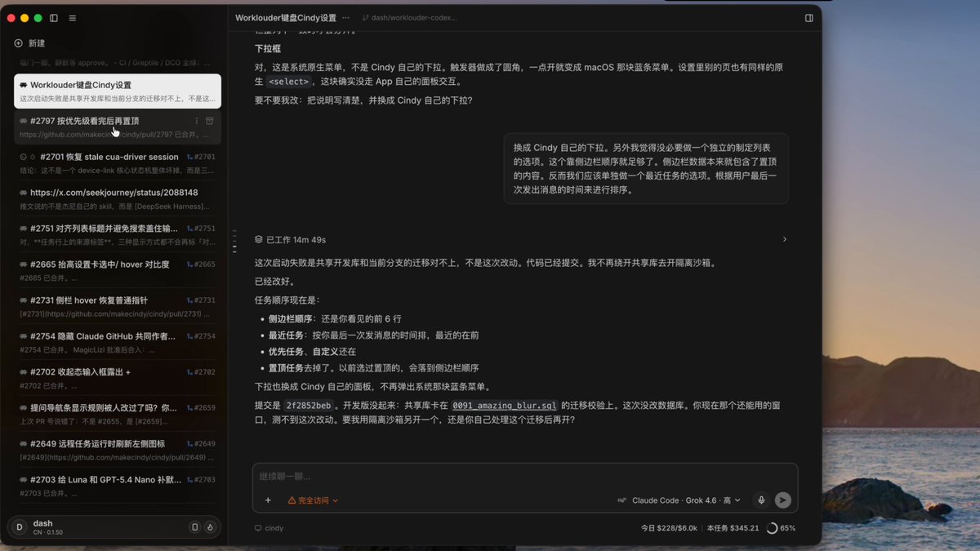The width and height of the screenshot is (980, 551).
Task: Open task #2649 远程任务运行时刷新左侧图标
Action: (x=118, y=450)
